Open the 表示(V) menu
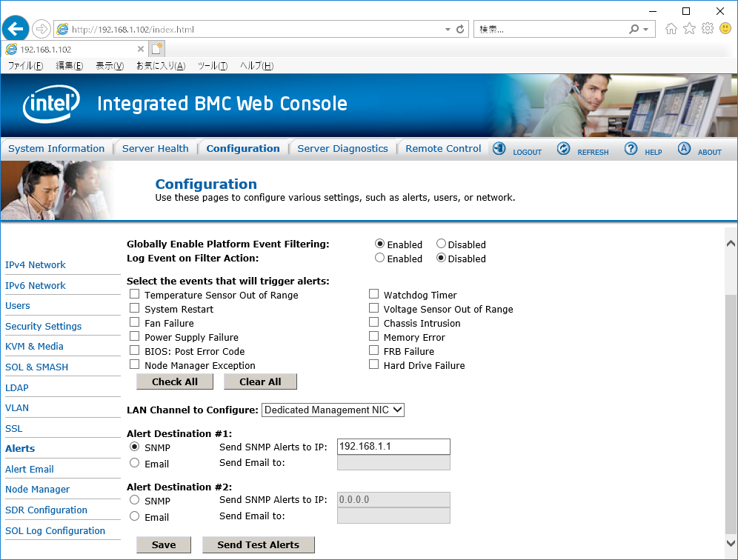 click(x=110, y=66)
